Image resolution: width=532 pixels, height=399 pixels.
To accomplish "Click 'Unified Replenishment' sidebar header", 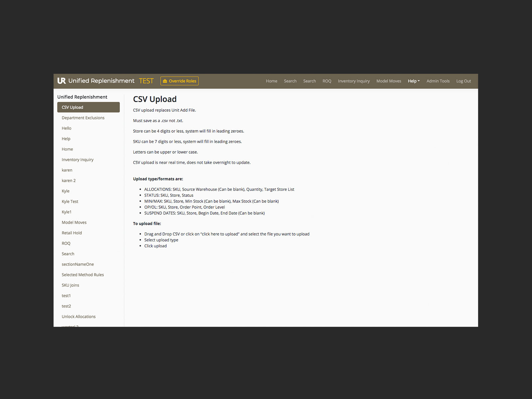I will click(82, 97).
